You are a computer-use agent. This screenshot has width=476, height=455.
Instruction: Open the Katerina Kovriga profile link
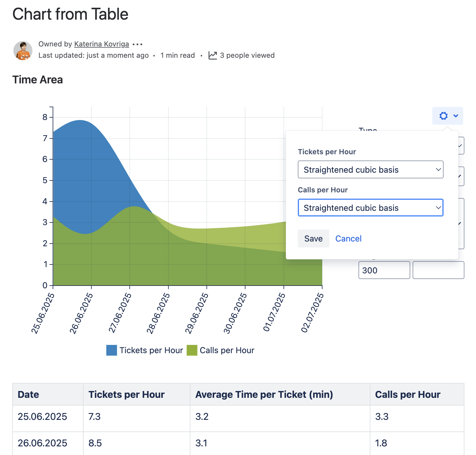point(101,44)
